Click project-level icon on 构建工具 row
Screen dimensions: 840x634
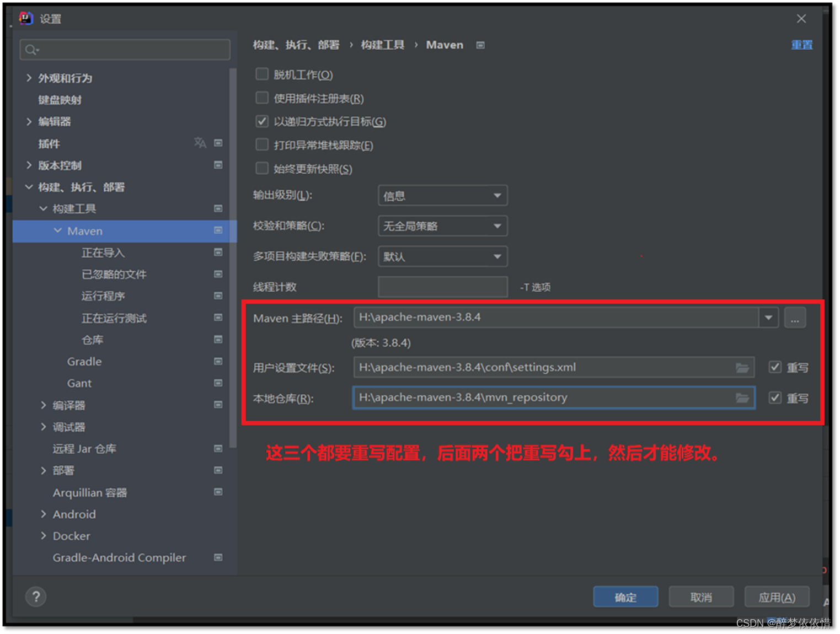tap(218, 208)
